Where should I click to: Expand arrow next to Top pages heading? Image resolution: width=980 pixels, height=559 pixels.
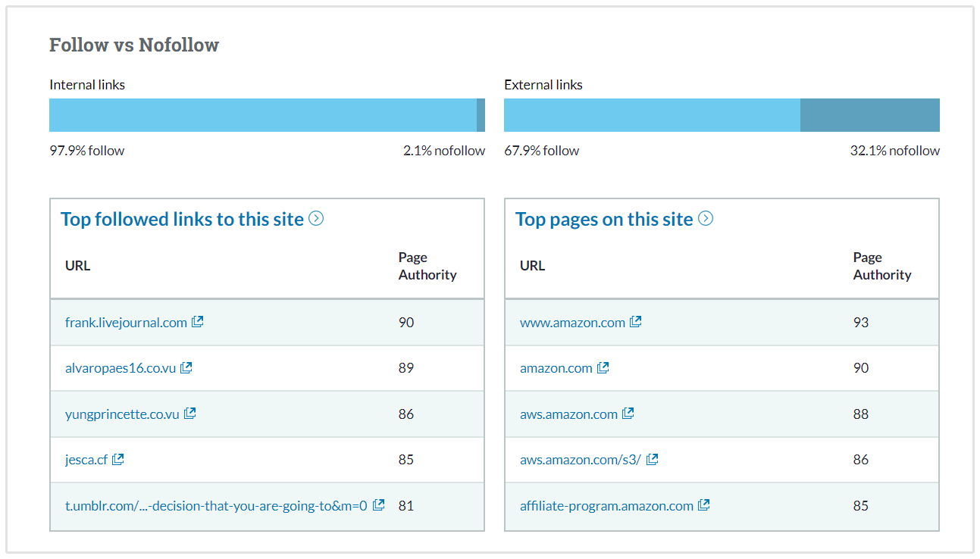[706, 219]
